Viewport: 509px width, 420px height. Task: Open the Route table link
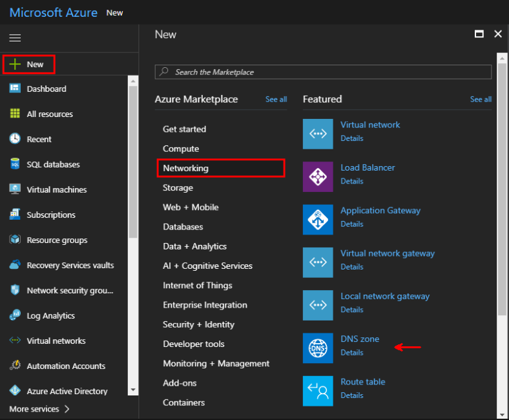[363, 382]
